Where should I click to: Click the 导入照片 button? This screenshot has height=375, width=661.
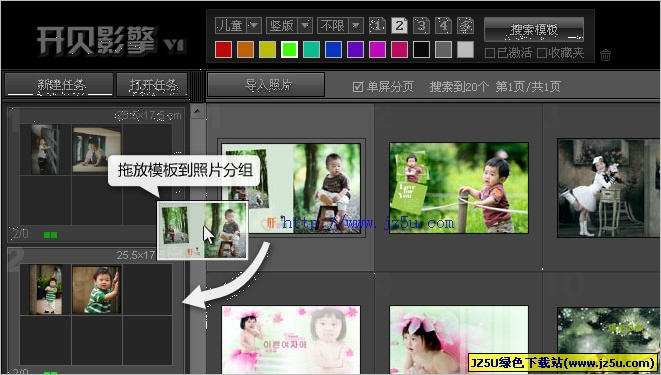pos(266,85)
